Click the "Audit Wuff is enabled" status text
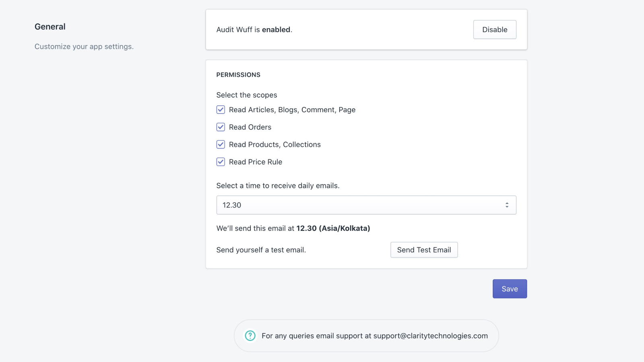Screen dimensions: 644x362 (x=254, y=30)
